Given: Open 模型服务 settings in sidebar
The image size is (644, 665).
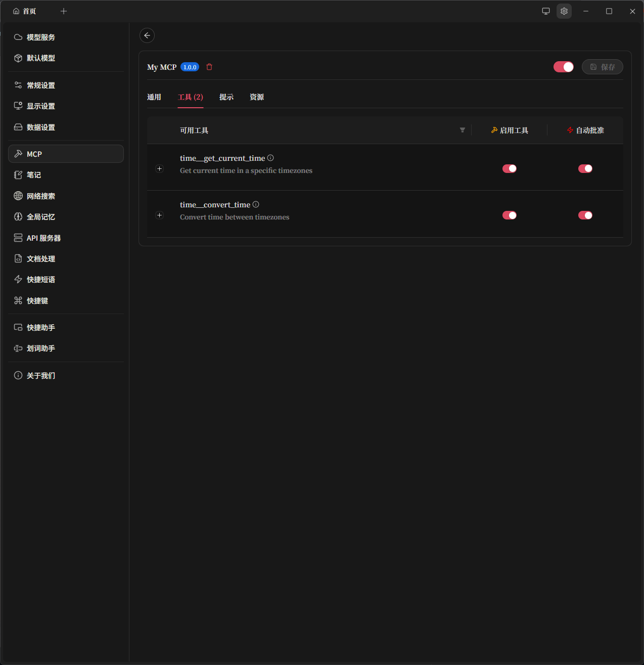Looking at the screenshot, I should coord(40,37).
